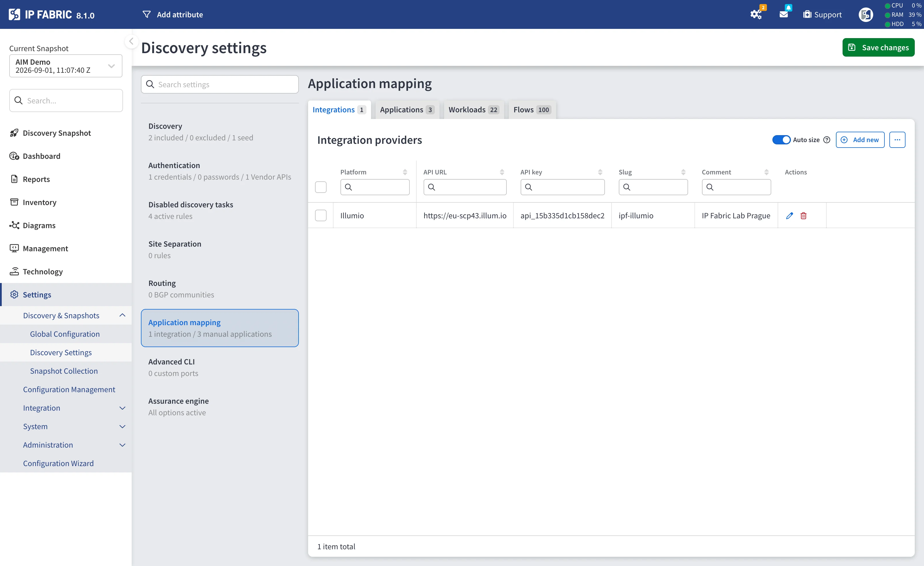
Task: Click the Search settings input field
Action: pos(220,84)
